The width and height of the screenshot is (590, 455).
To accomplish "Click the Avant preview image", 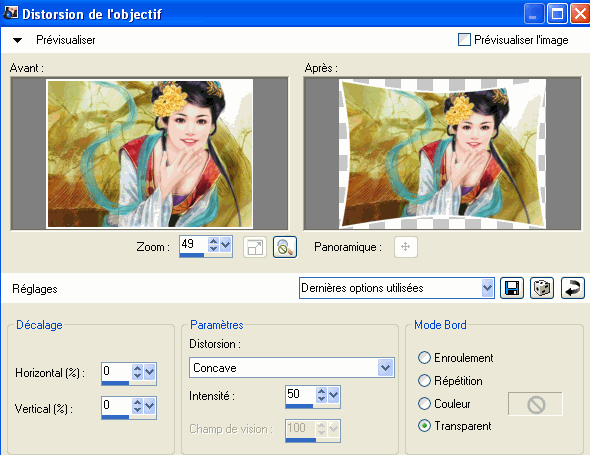I will [149, 154].
